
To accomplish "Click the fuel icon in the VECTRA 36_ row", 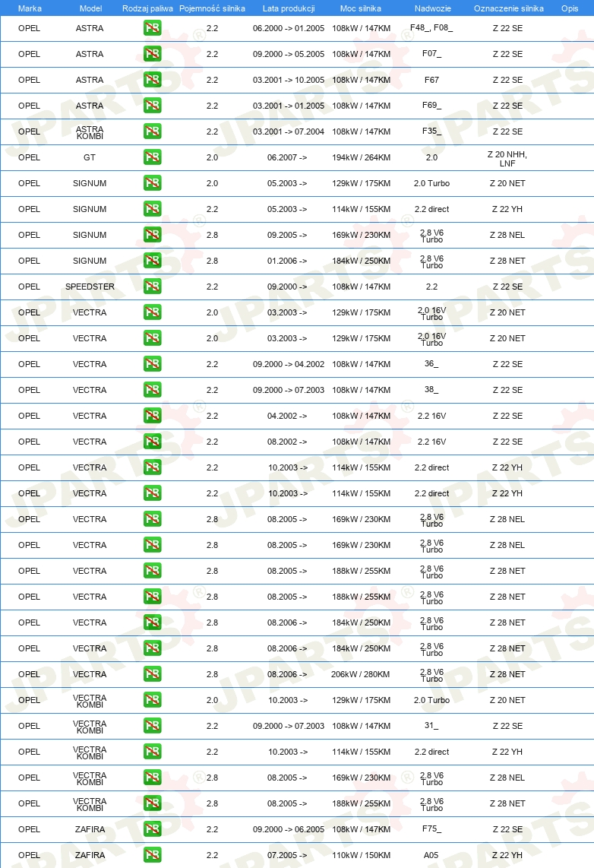I will click(152, 364).
